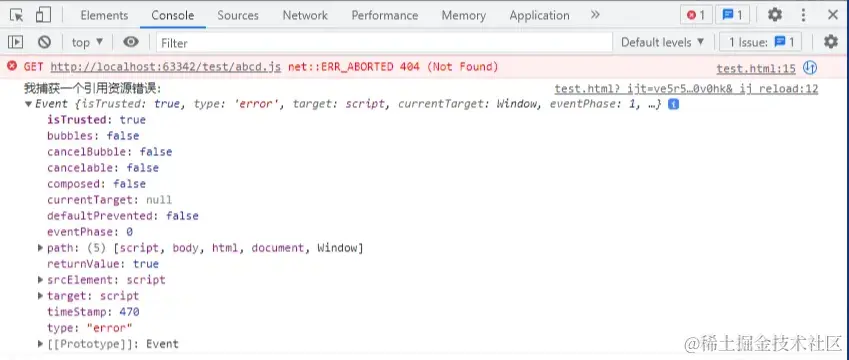This screenshot has height=360, width=849.
Task: Open the Memory tab
Action: coord(463,15)
